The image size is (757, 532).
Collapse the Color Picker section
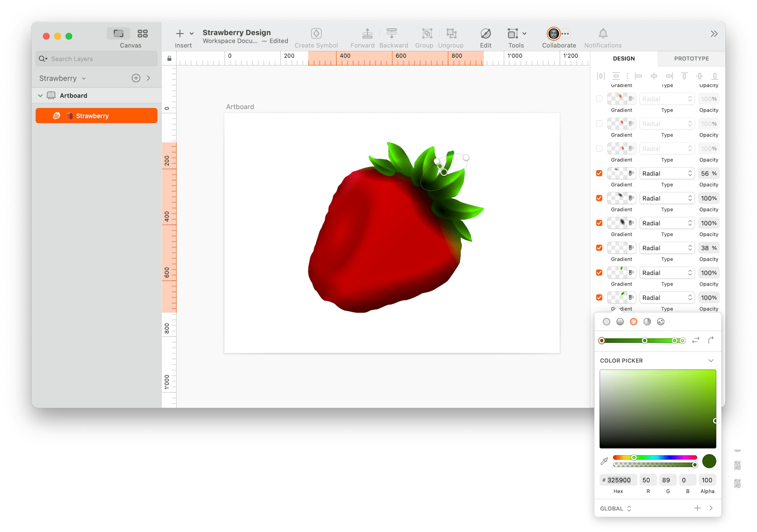[711, 360]
